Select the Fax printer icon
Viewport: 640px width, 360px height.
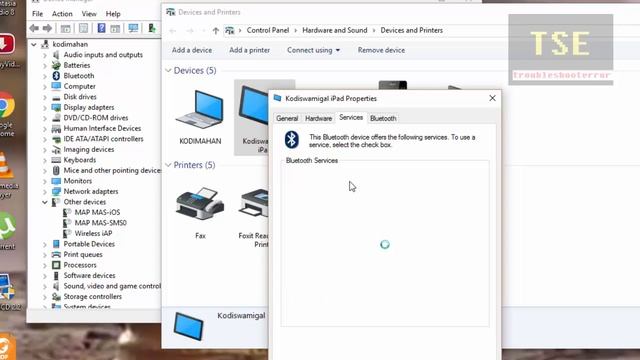pyautogui.click(x=200, y=203)
